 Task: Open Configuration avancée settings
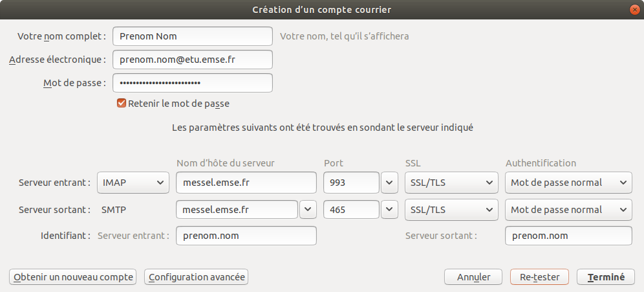coord(197,277)
